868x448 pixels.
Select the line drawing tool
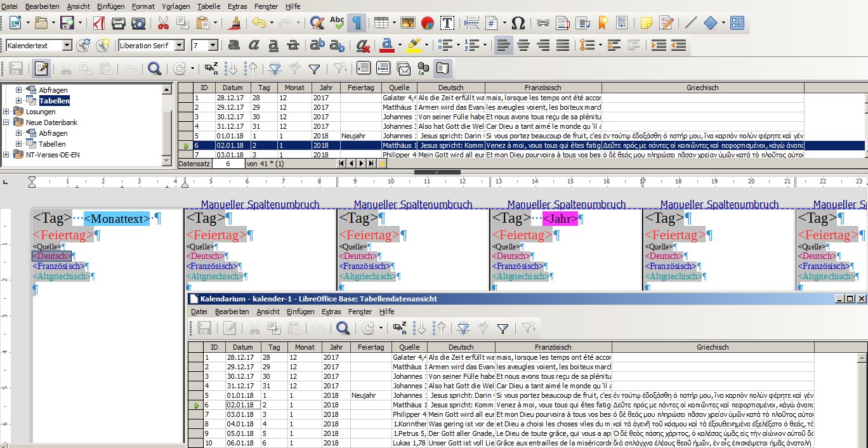point(691,23)
